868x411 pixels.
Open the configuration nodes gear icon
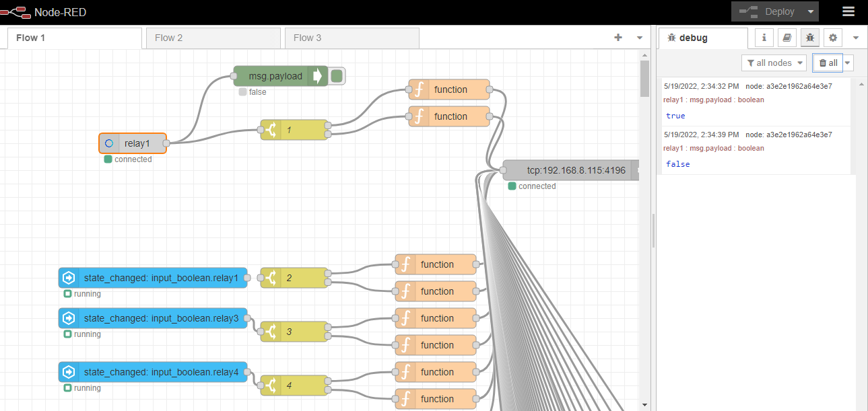point(833,38)
